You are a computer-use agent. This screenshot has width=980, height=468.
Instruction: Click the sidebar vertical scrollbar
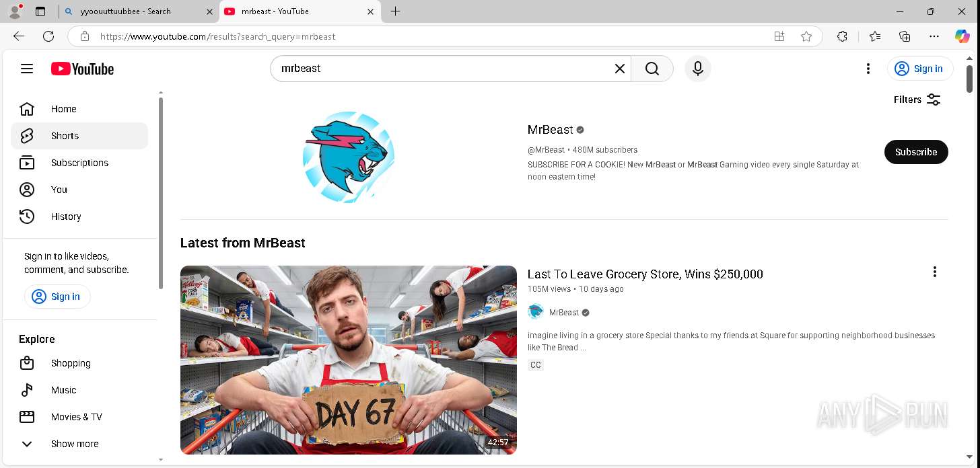[160, 193]
